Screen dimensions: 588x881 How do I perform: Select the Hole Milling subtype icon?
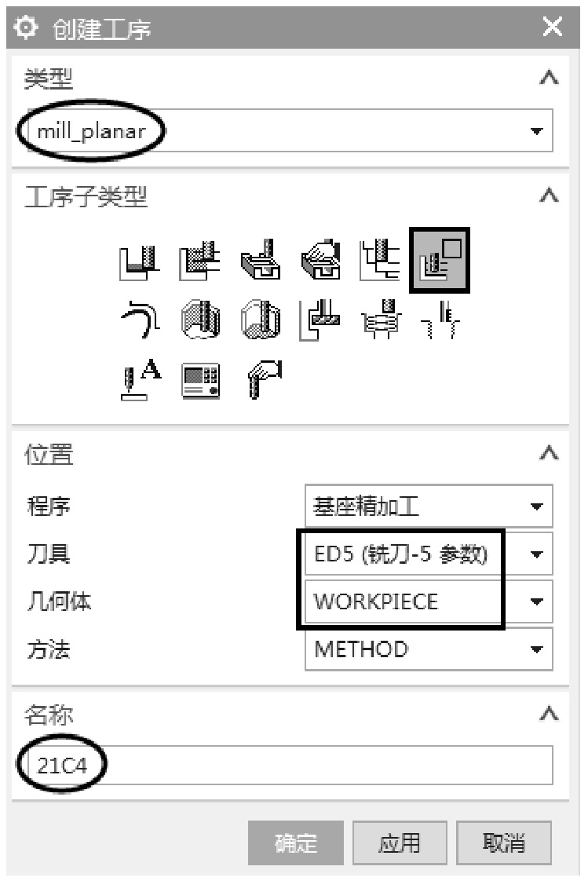click(x=381, y=320)
